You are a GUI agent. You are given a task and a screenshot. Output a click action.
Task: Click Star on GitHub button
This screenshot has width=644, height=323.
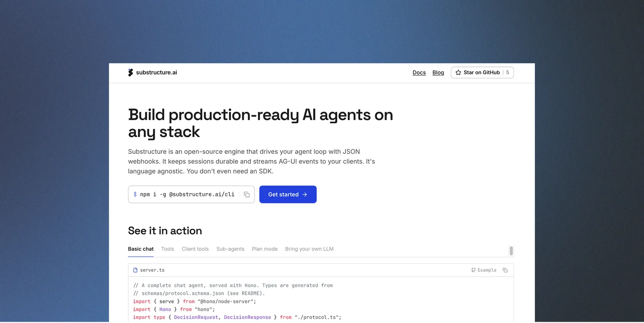482,72
